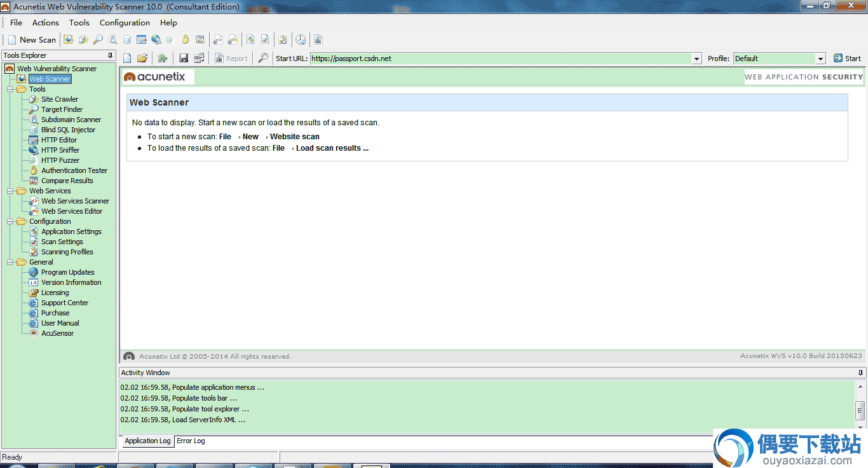Select Blind SQL Injector in tree
868x468 pixels.
(x=68, y=130)
